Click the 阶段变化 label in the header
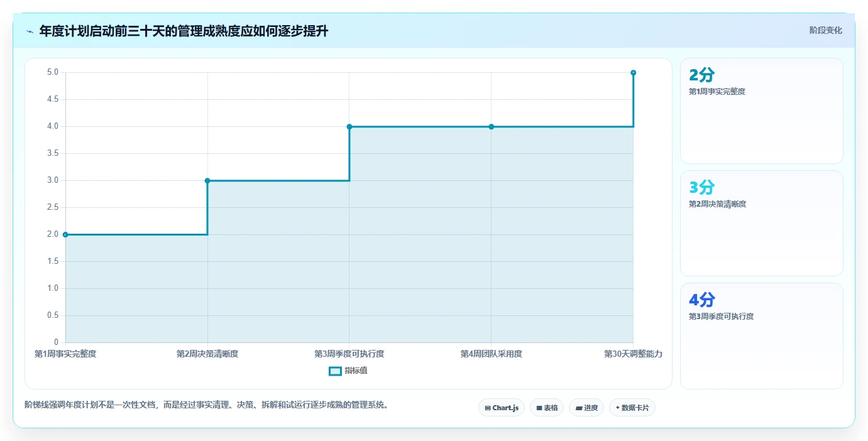Viewport: 868px width, 441px height. 825,30
